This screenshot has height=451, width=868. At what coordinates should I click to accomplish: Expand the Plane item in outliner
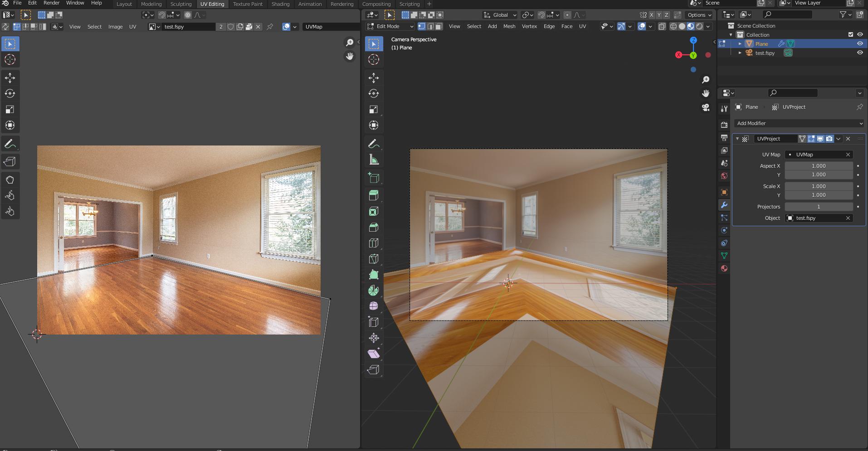click(x=740, y=44)
